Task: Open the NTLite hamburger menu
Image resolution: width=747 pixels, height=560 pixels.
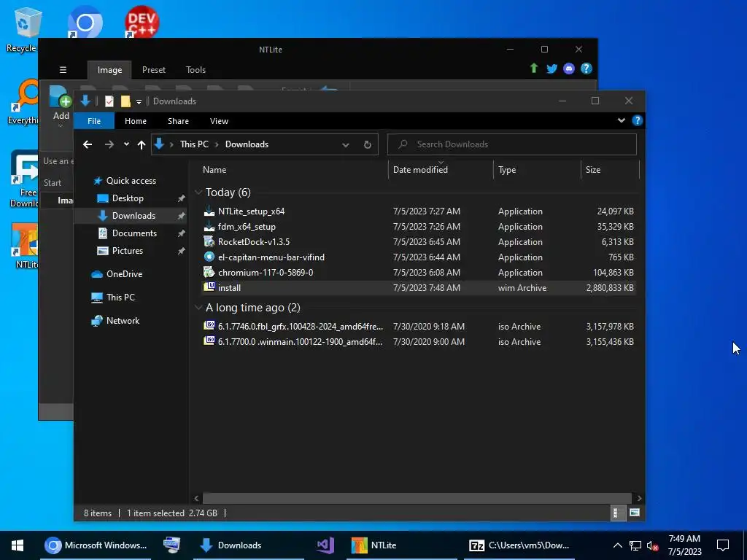Action: click(63, 70)
